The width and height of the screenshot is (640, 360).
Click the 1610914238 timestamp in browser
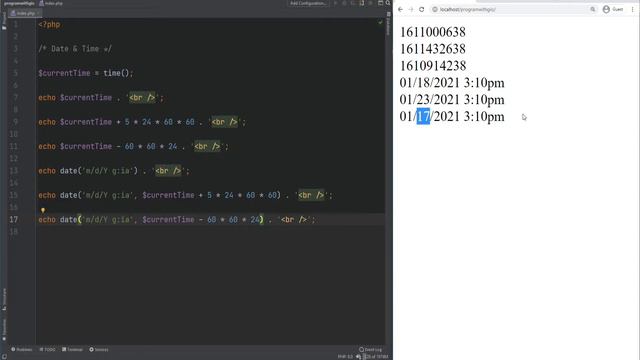(x=433, y=66)
